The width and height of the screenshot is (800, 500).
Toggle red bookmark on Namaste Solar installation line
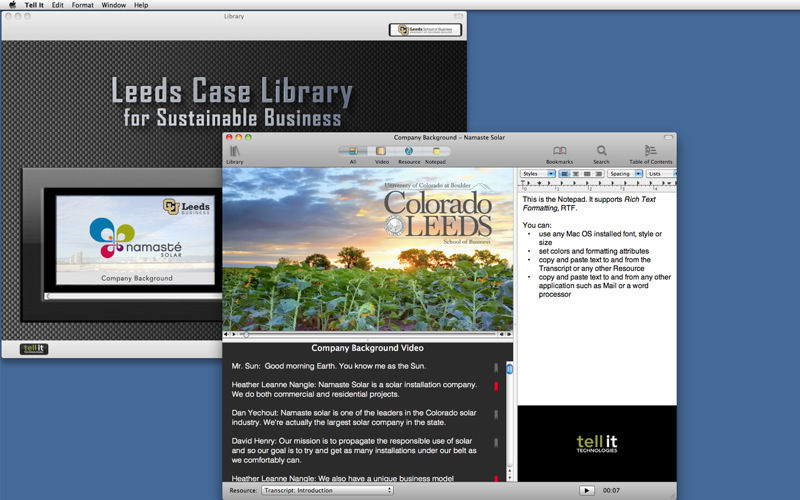[x=496, y=387]
